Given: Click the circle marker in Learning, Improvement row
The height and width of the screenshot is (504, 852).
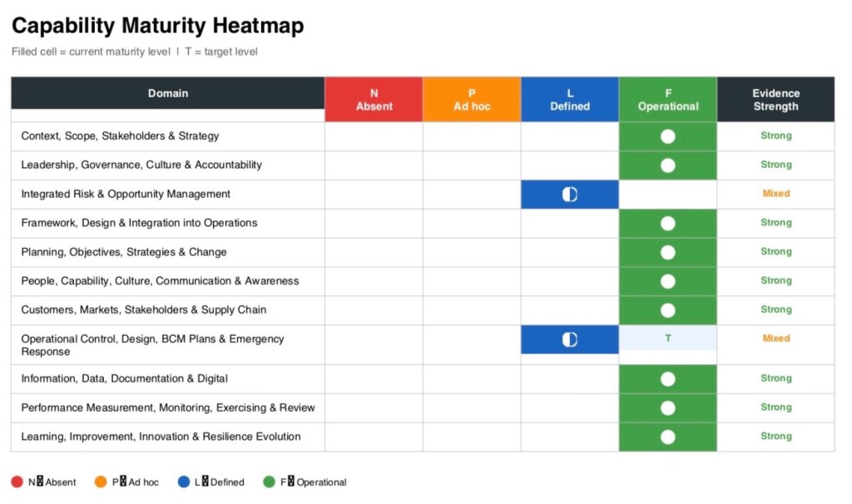Looking at the screenshot, I should click(667, 437).
